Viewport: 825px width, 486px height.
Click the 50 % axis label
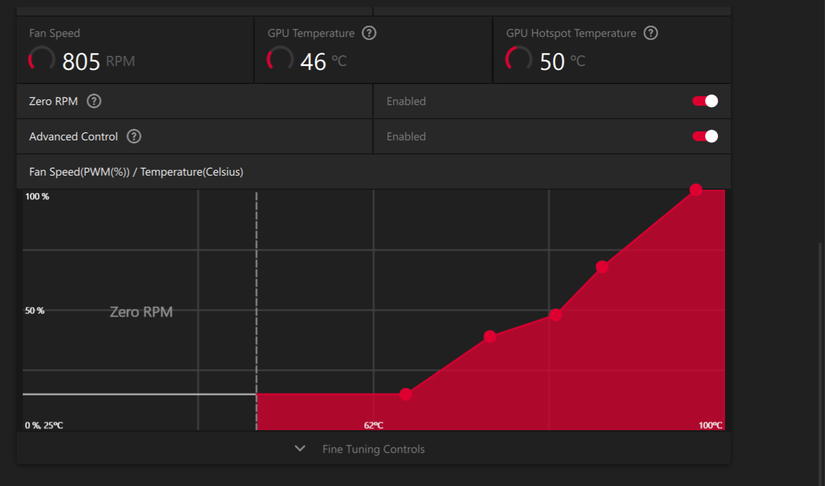click(x=35, y=311)
